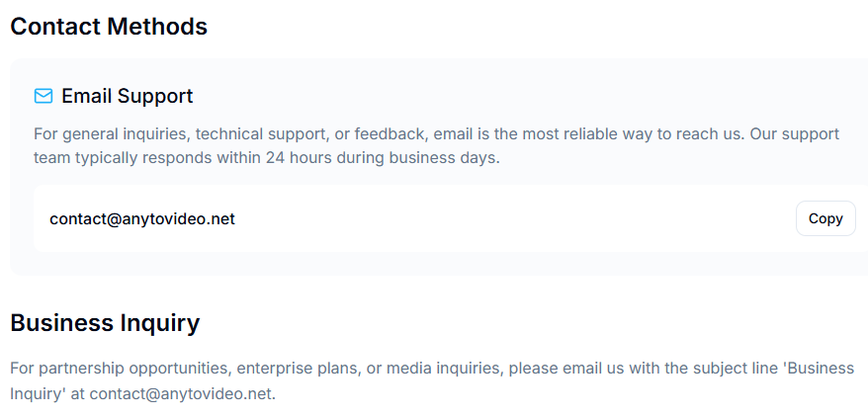The width and height of the screenshot is (868, 416).
Task: Open contact@anytovideo.net in the Business Inquiry paragraph
Action: point(181,394)
